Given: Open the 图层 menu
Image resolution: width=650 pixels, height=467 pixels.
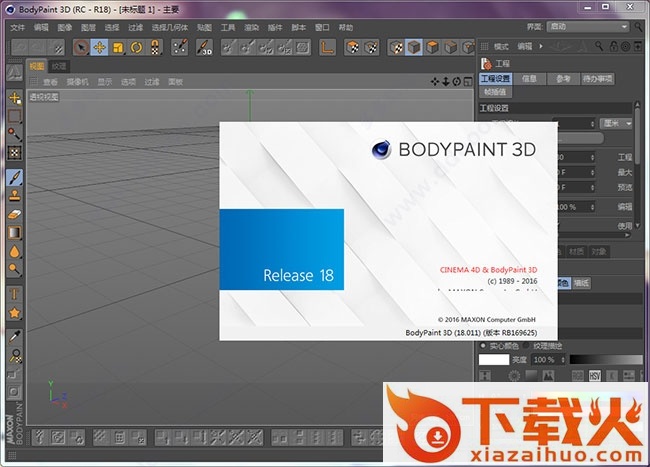Looking at the screenshot, I should tap(88, 27).
